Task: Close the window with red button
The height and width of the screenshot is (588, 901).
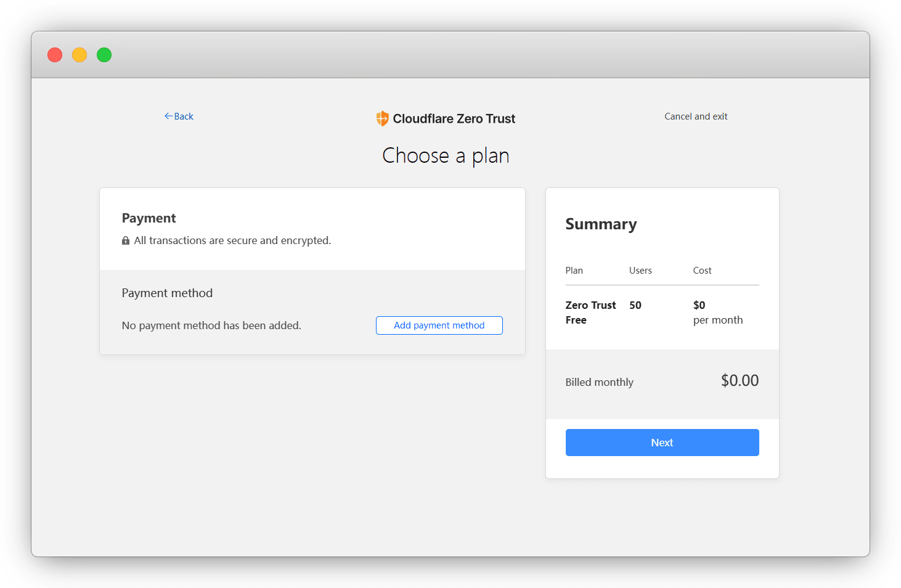Action: (x=55, y=55)
